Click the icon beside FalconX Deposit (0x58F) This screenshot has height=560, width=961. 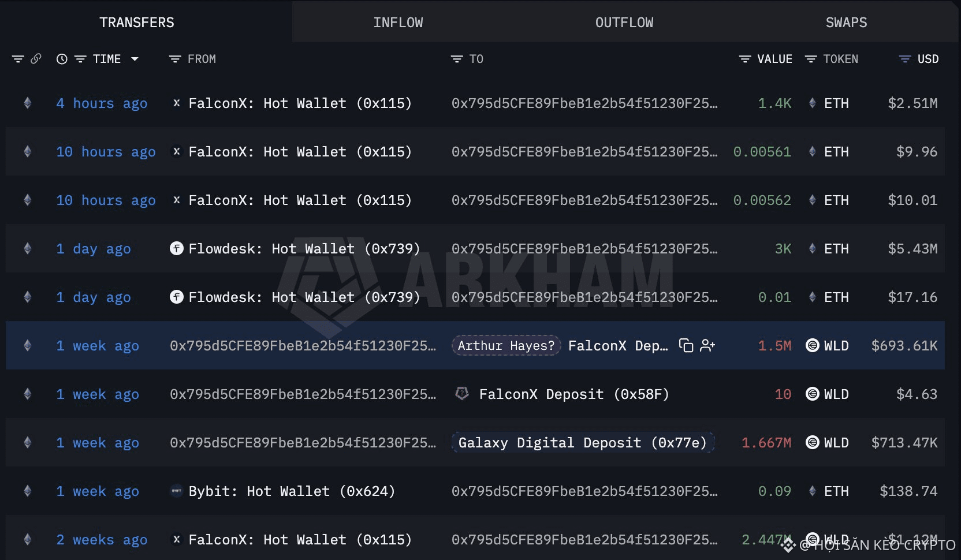(462, 394)
